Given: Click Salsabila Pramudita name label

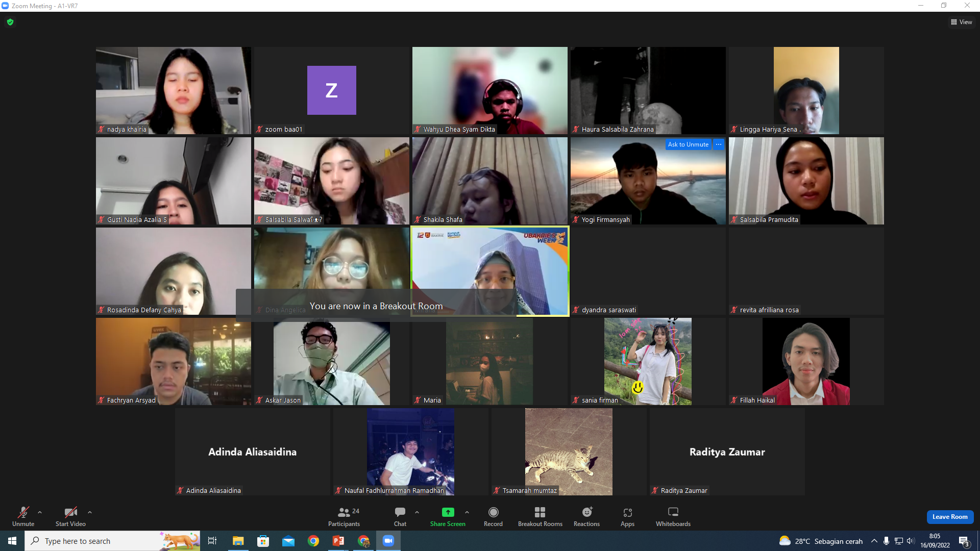Looking at the screenshot, I should click(x=769, y=220).
